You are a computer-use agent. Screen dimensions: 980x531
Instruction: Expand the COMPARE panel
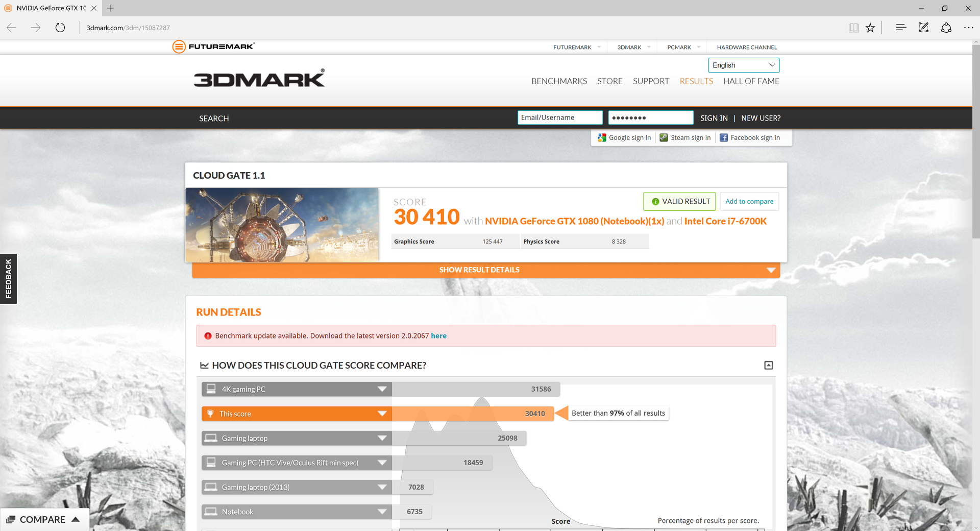tap(44, 519)
